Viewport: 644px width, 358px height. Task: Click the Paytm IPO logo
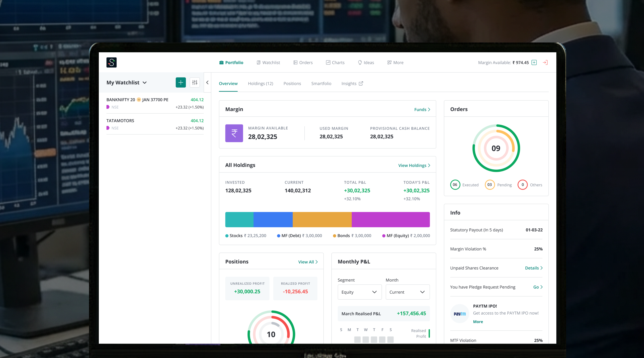[460, 314]
